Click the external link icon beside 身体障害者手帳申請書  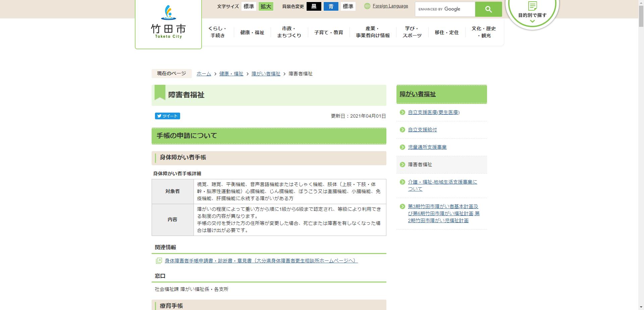point(159,260)
